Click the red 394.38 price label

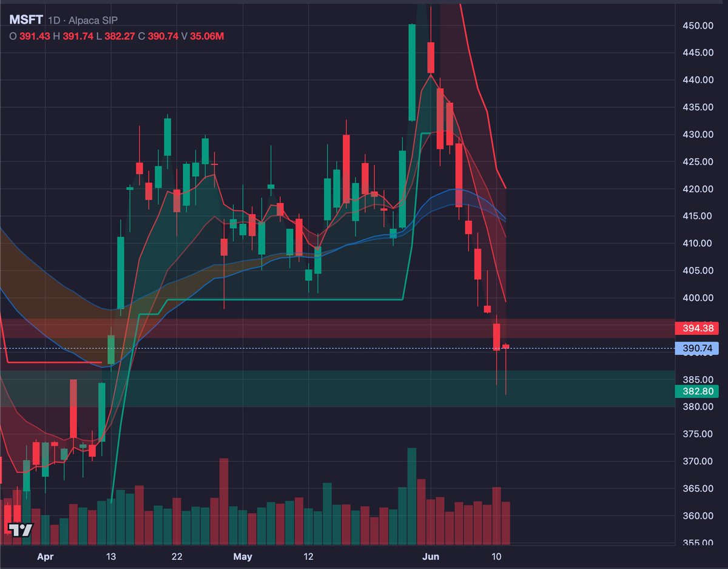pyautogui.click(x=696, y=328)
